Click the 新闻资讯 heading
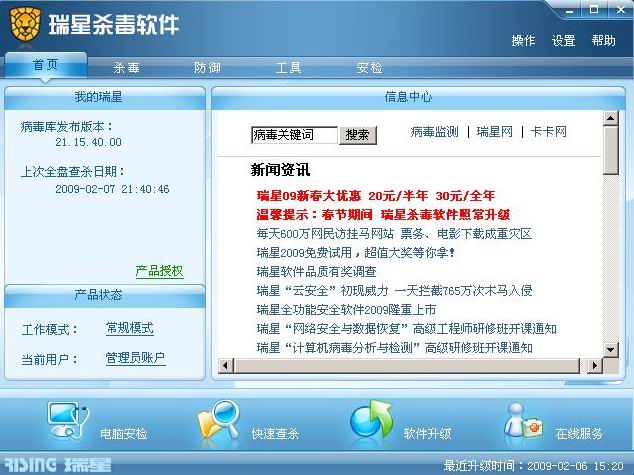The height and width of the screenshot is (475, 634). click(x=280, y=170)
